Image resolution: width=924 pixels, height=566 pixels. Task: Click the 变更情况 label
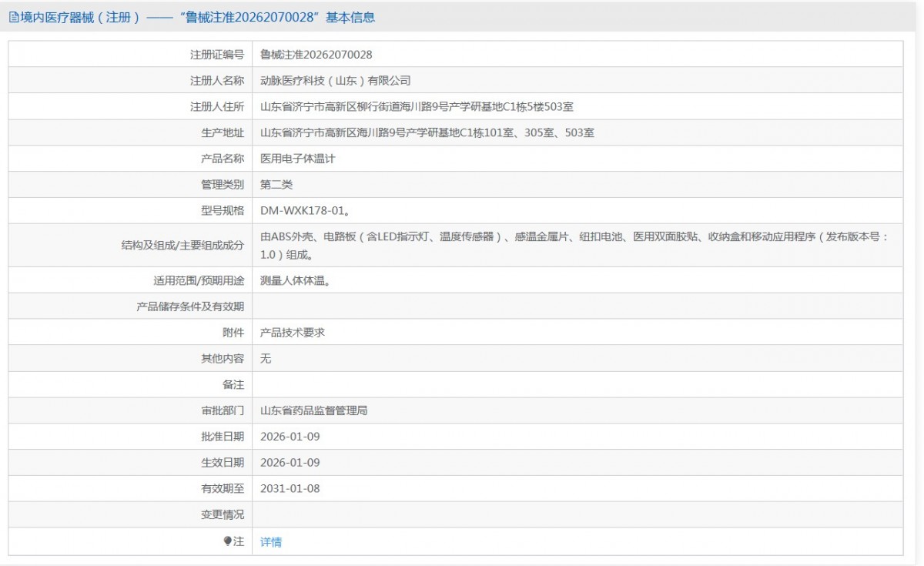coord(223,515)
